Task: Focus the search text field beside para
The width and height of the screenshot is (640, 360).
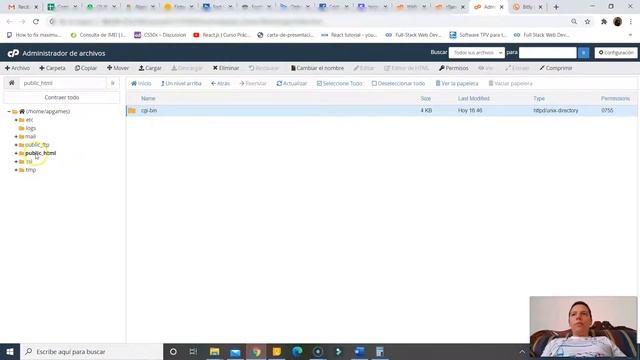Action: click(547, 53)
